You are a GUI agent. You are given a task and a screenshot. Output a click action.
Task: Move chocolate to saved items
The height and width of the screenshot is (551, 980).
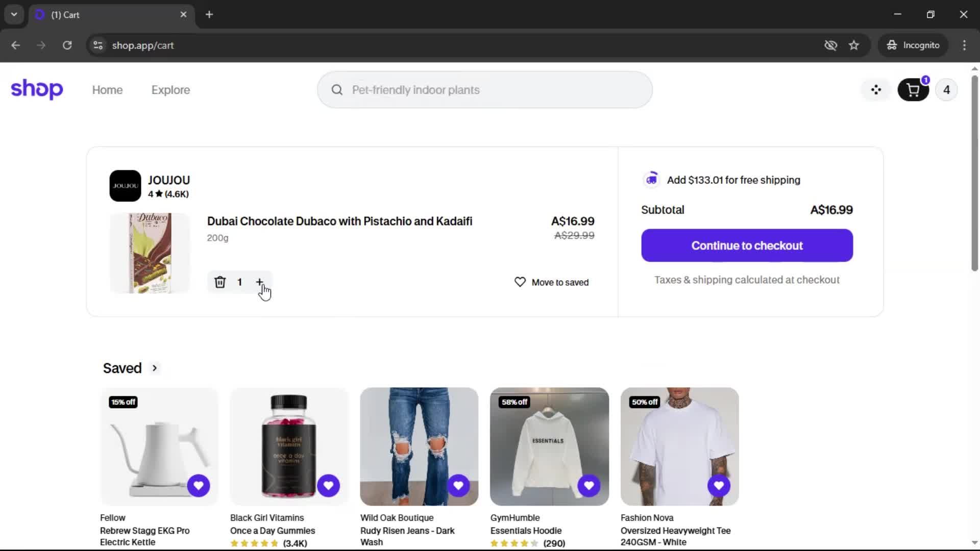coord(552,282)
